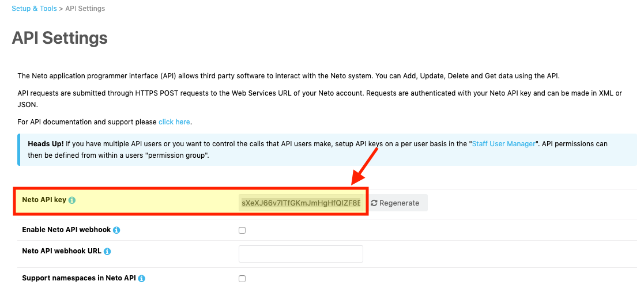Click the API Settings page heading
This screenshot has height=300, width=644.
tap(59, 38)
